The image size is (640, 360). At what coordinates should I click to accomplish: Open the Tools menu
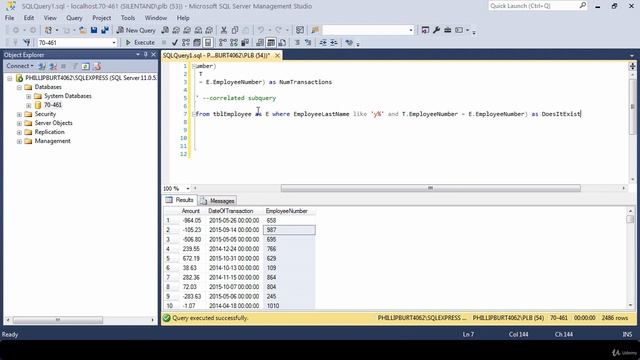pyautogui.click(x=128, y=18)
